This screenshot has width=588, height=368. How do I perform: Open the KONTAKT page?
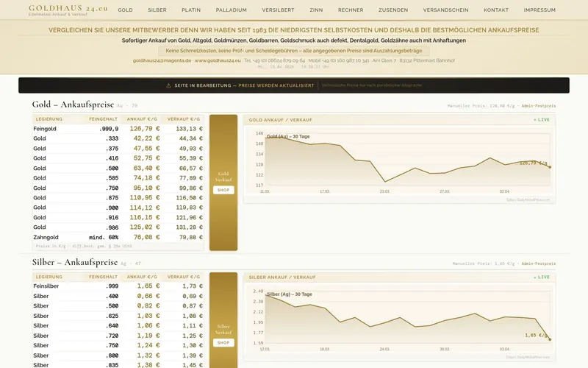pyautogui.click(x=495, y=10)
